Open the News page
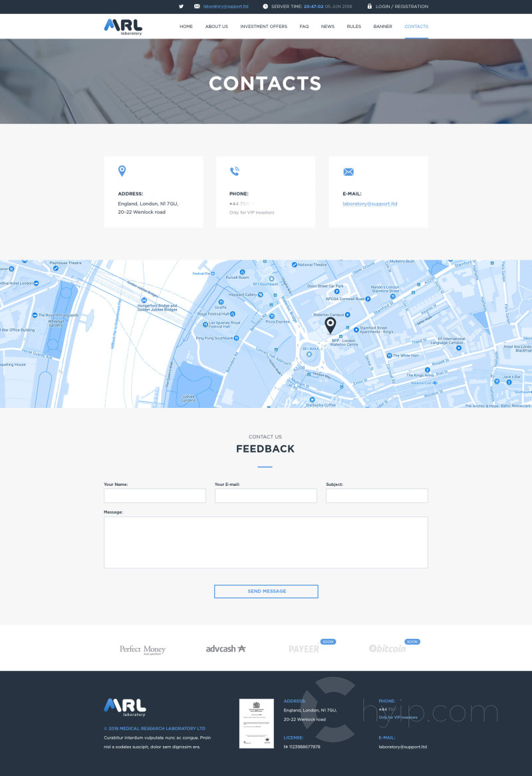This screenshot has width=532, height=776. tap(327, 27)
